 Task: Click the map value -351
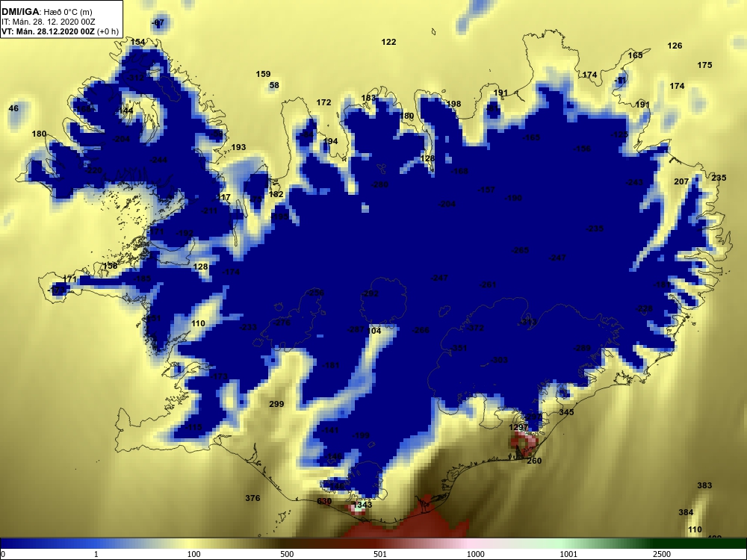click(459, 348)
